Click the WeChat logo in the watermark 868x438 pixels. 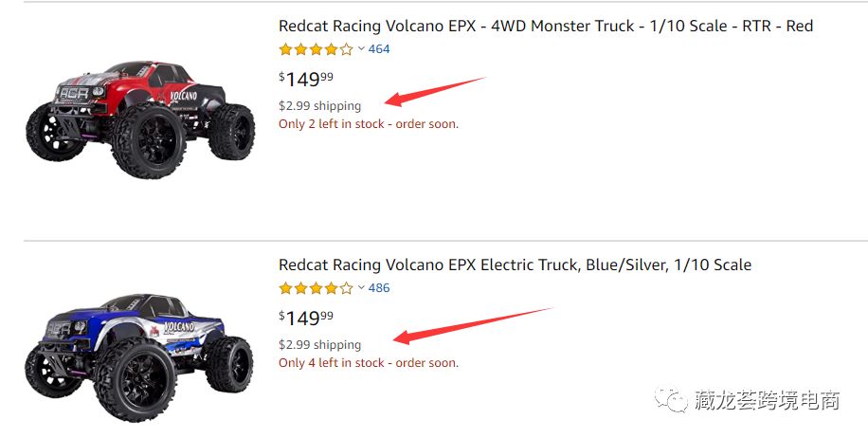[x=676, y=401]
